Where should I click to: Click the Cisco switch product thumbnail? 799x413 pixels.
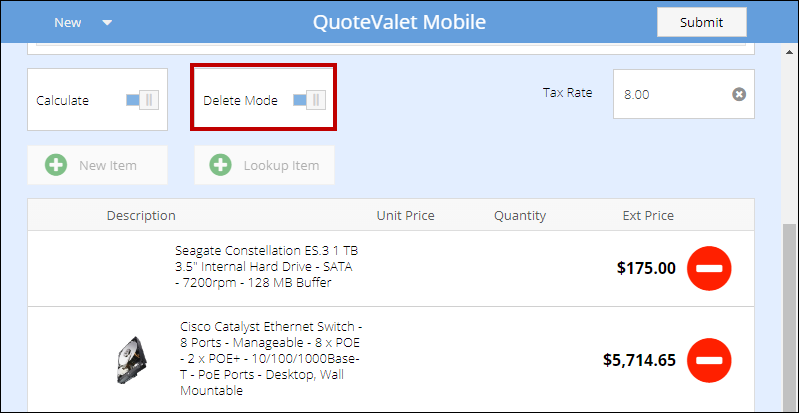point(132,360)
